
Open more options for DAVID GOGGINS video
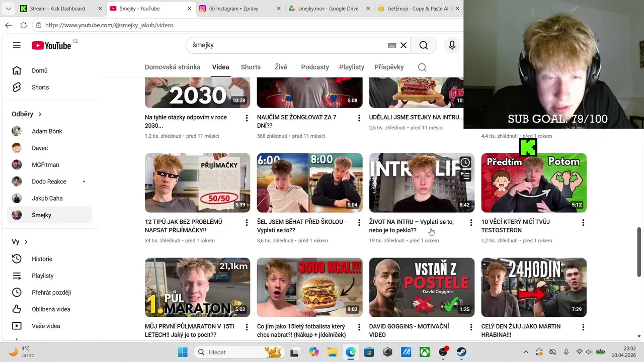(471, 327)
